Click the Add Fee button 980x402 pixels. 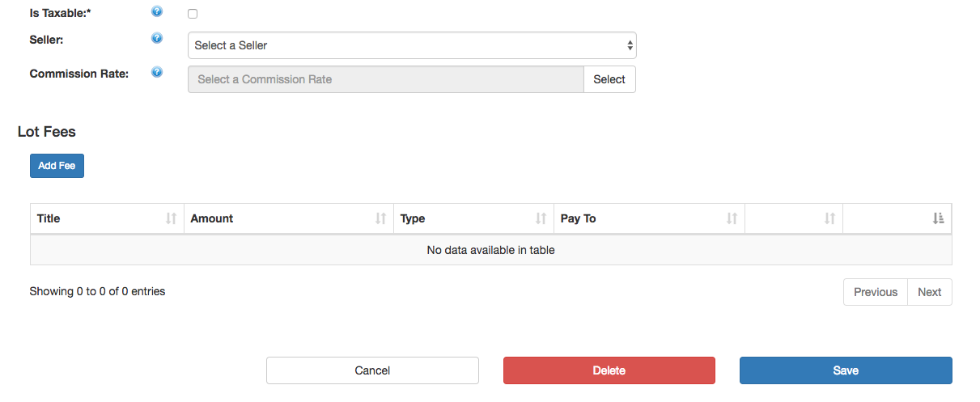(x=57, y=166)
